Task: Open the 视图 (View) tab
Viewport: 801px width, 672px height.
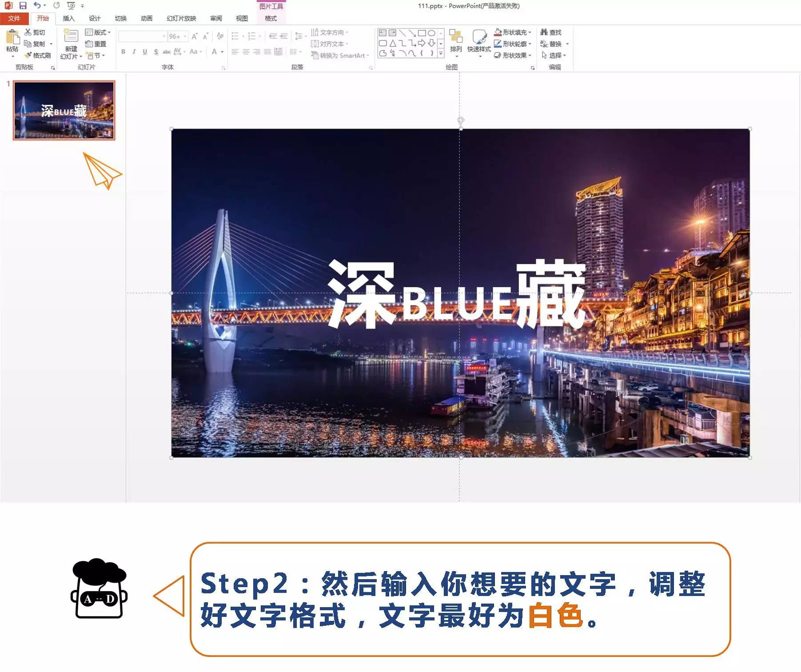Action: (242, 18)
